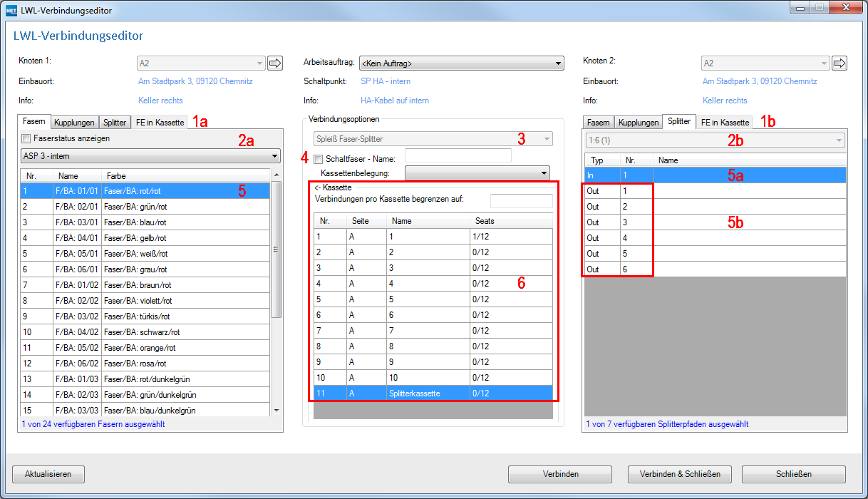
Task: Click Verbinden & Schließen button
Action: click(x=680, y=474)
